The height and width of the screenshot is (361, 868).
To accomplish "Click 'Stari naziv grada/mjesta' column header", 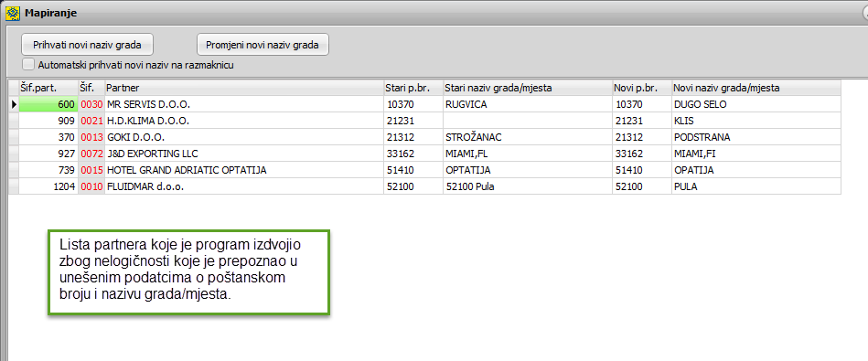I will click(x=528, y=88).
